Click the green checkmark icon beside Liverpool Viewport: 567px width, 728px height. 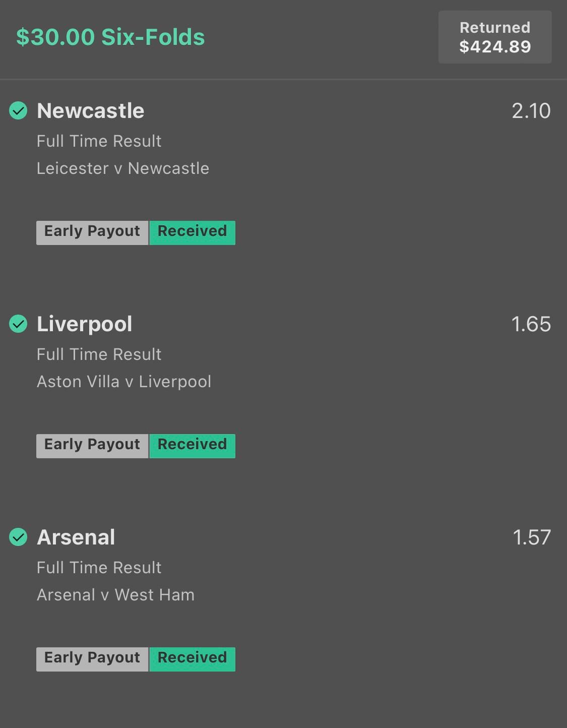(x=18, y=324)
